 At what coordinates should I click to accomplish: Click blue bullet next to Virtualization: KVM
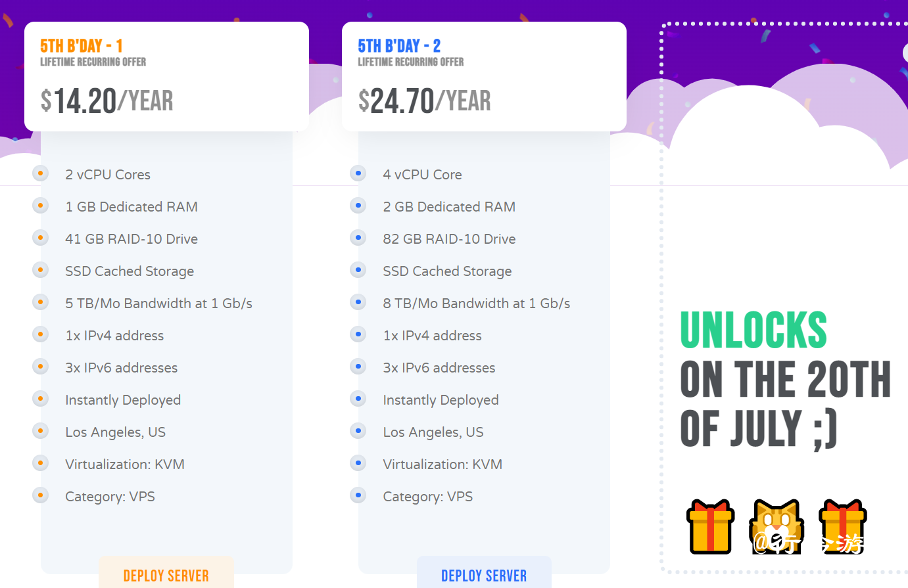coord(358,463)
